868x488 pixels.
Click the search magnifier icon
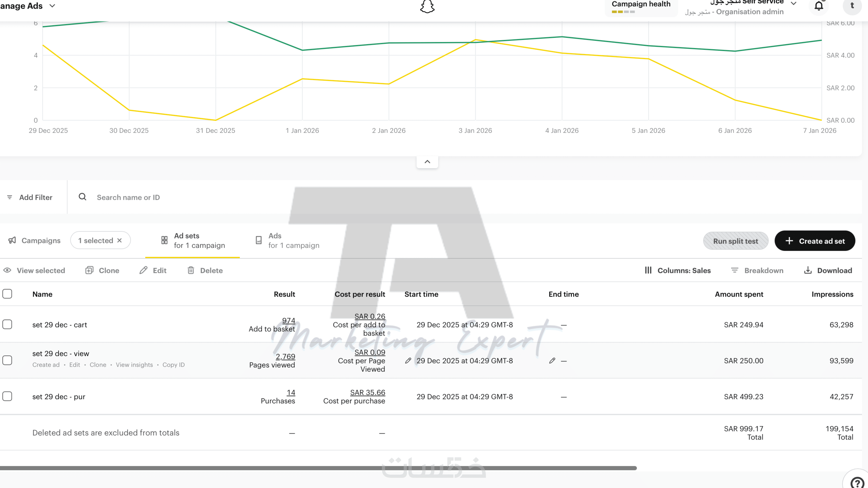(83, 197)
